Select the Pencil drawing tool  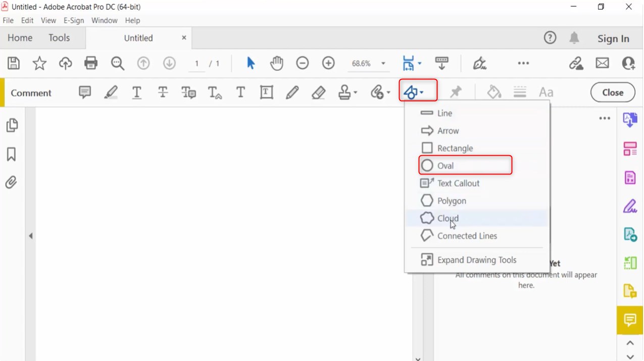coord(292,93)
